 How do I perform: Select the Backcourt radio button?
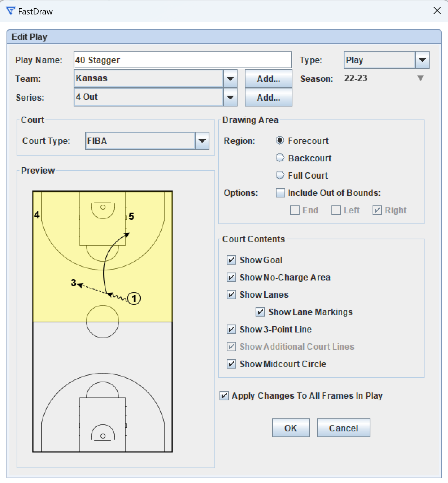point(280,158)
